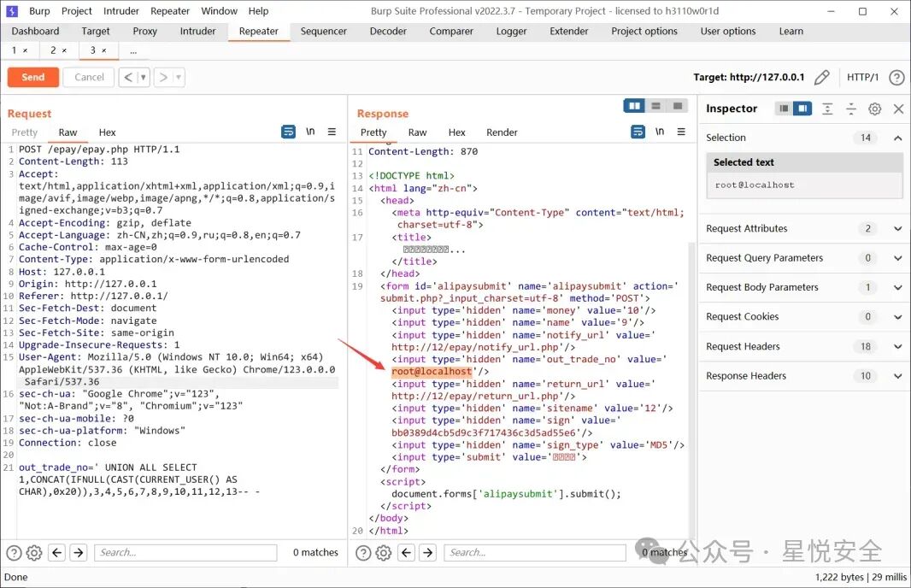Expand all Inspector sections icon

click(x=827, y=109)
